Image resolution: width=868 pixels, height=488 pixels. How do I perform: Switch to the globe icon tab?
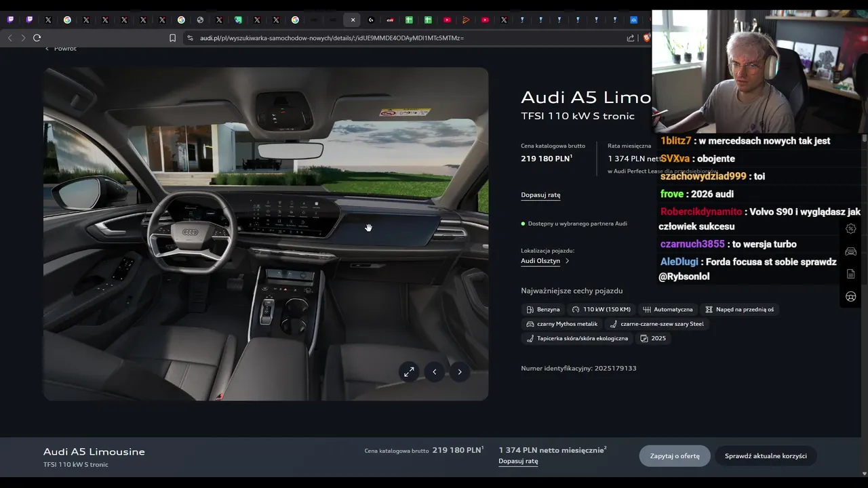coord(200,20)
